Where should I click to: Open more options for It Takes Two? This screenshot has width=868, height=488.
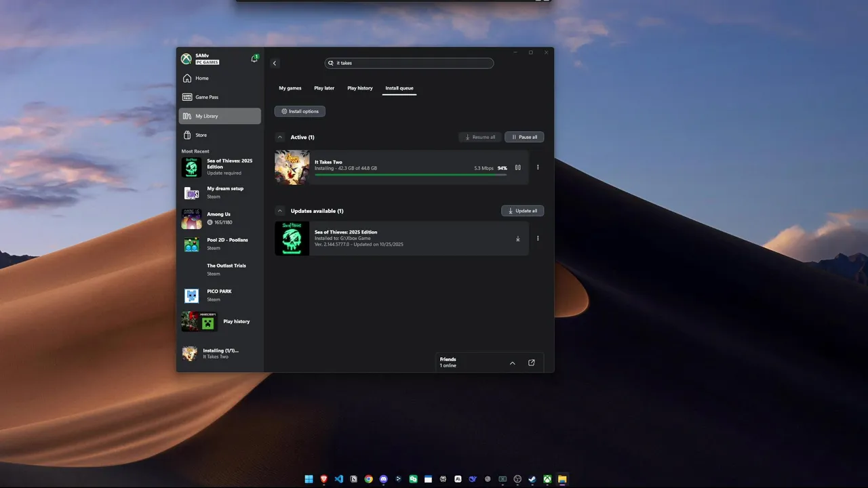(x=538, y=167)
